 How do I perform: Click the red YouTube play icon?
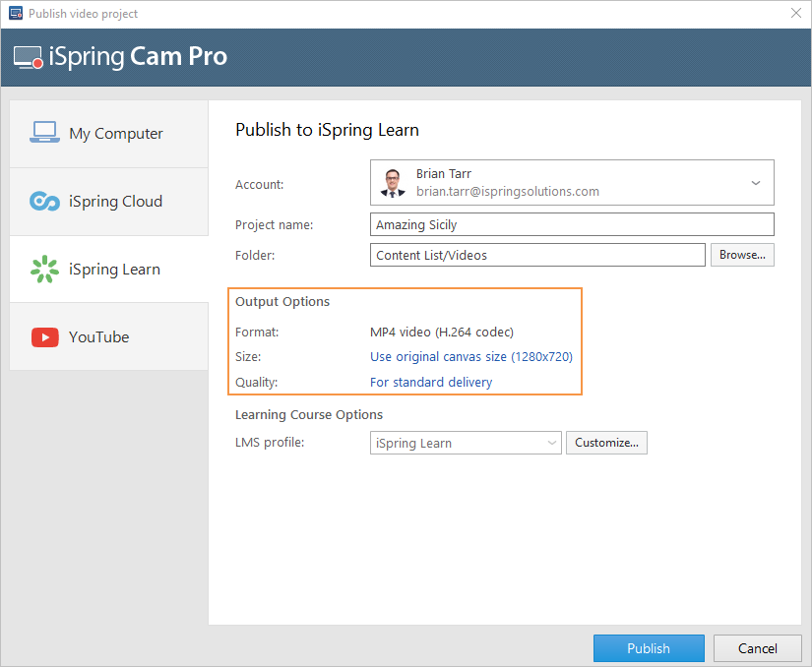(x=44, y=337)
